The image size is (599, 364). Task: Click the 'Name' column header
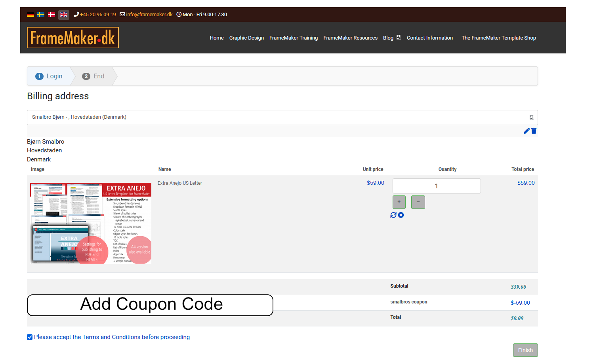tap(165, 169)
